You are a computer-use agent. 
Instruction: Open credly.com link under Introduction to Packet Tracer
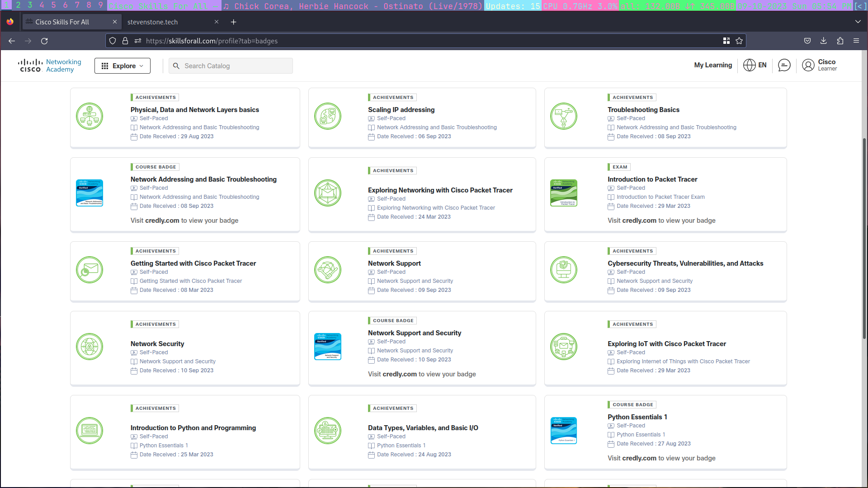[639, 221]
